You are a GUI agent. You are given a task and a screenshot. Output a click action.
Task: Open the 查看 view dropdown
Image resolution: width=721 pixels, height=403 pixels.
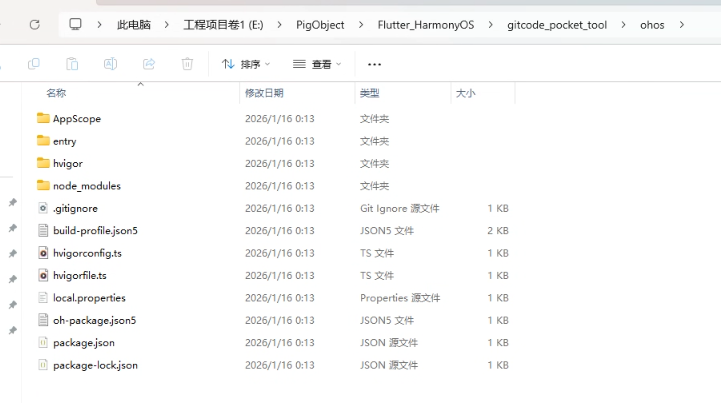coord(317,64)
